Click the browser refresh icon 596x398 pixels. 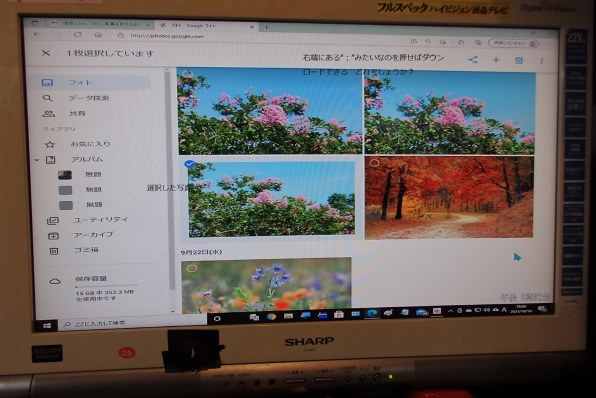(78, 35)
